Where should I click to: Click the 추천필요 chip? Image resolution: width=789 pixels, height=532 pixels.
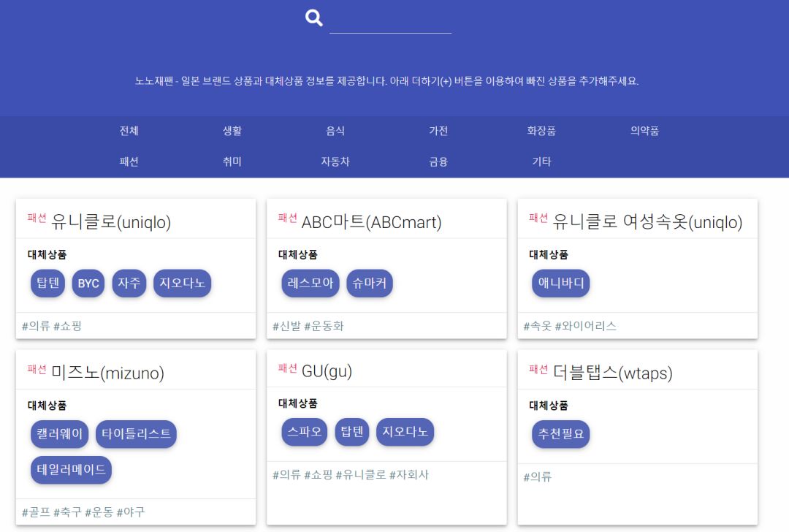point(560,434)
